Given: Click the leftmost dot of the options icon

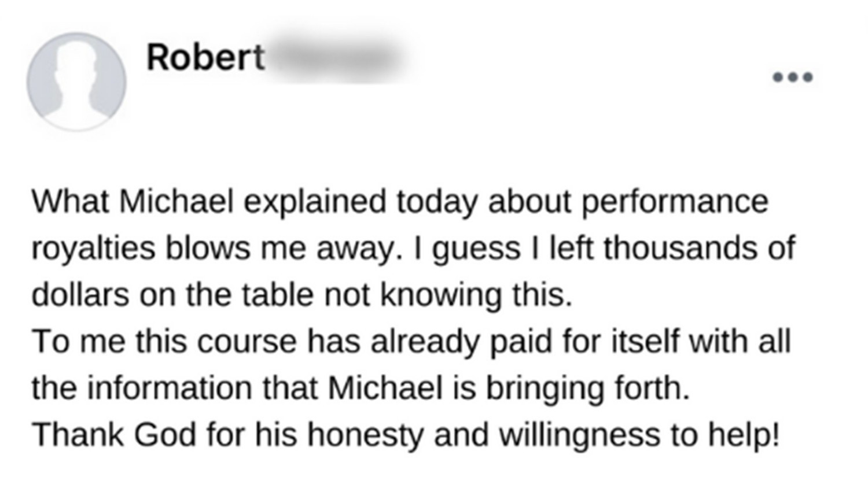Looking at the screenshot, I should pos(778,77).
